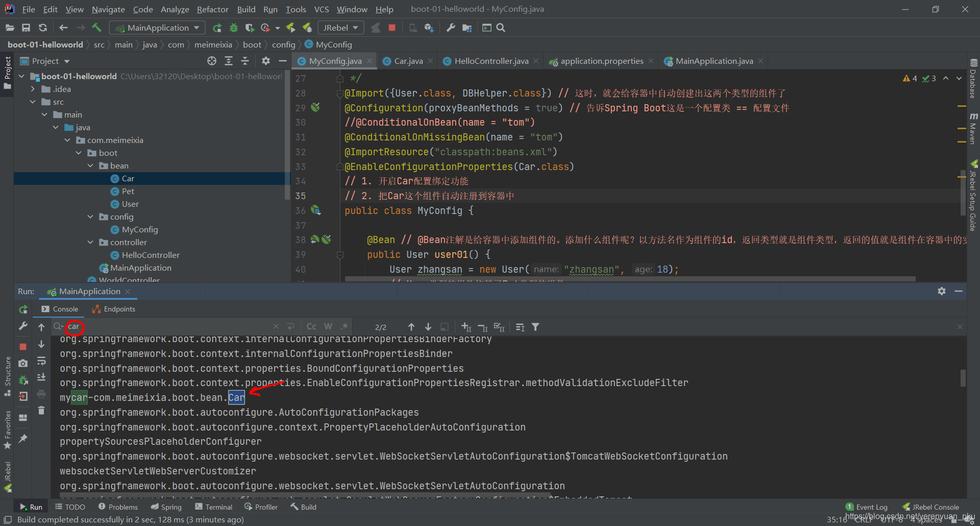Toggle soft-wrap in console sidebar

click(41, 361)
